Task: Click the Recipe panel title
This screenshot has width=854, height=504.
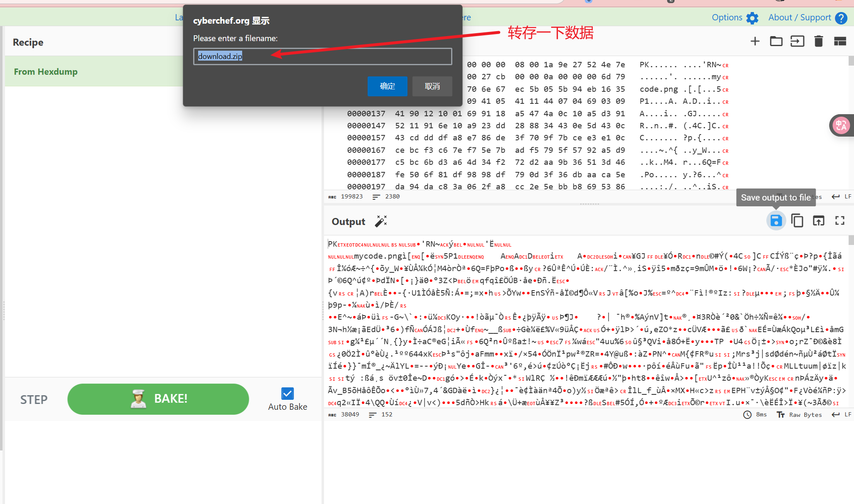Action: coord(28,42)
